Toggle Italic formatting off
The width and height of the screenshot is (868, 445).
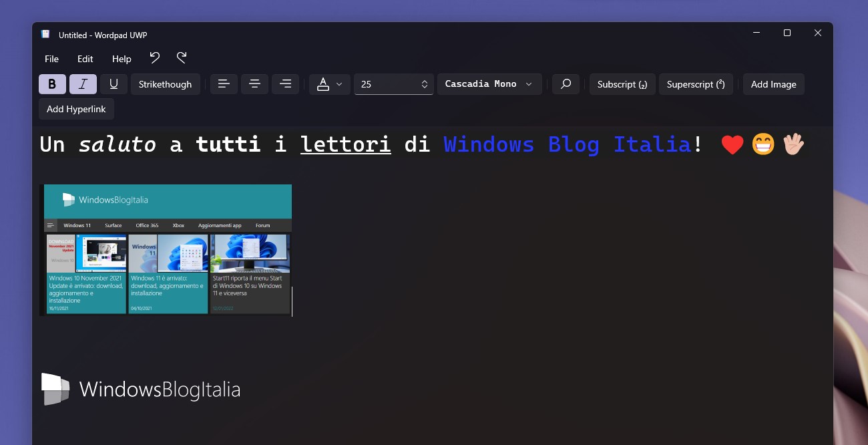pyautogui.click(x=83, y=84)
